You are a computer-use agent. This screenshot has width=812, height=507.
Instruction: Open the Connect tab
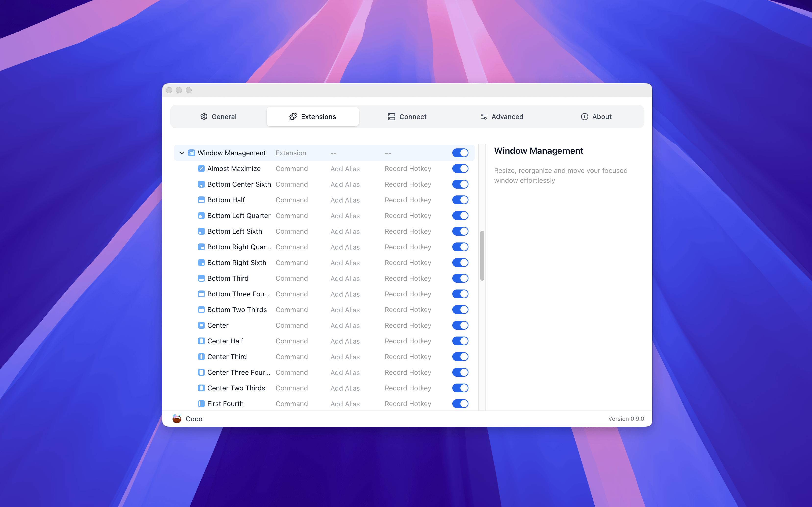(x=407, y=117)
